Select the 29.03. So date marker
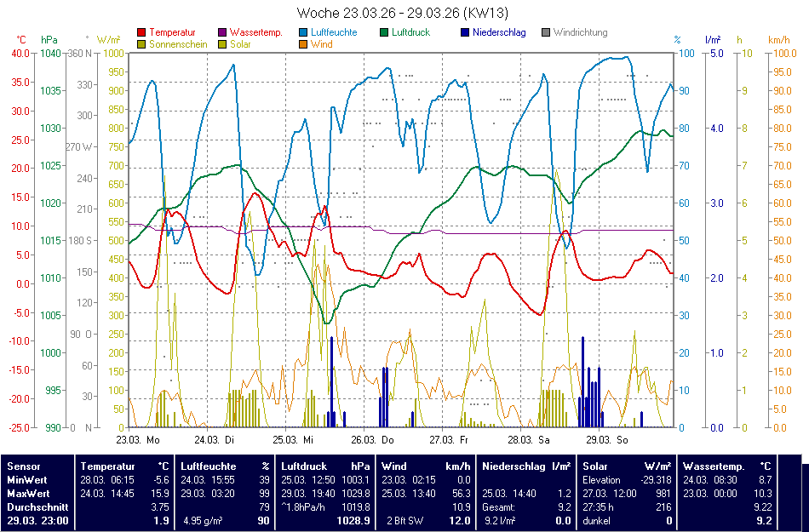The width and height of the screenshot is (809, 532). click(606, 440)
